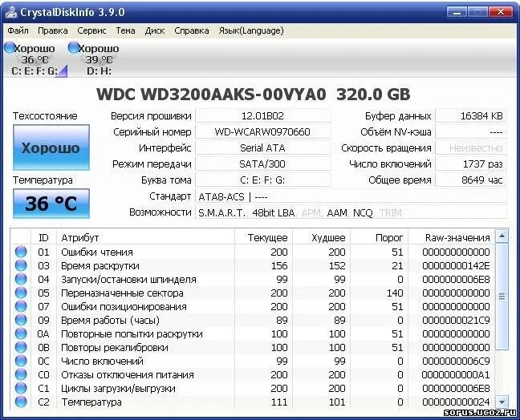The height and width of the screenshot is (420, 520).
Task: Click status orb for 05 Переназначенные сектора
Action: pyautogui.click(x=21, y=293)
